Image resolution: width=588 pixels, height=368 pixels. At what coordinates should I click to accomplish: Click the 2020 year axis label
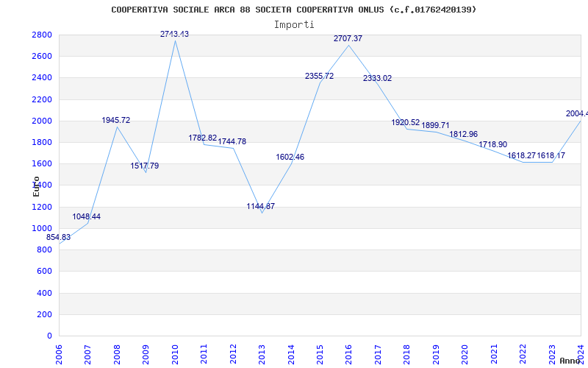(465, 355)
